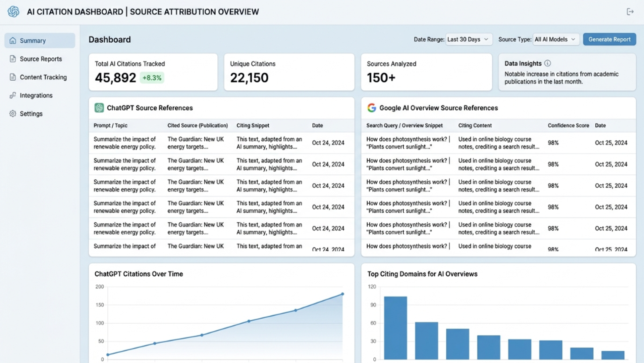
Task: Click the Date header in ChatGPT table
Action: click(x=317, y=125)
